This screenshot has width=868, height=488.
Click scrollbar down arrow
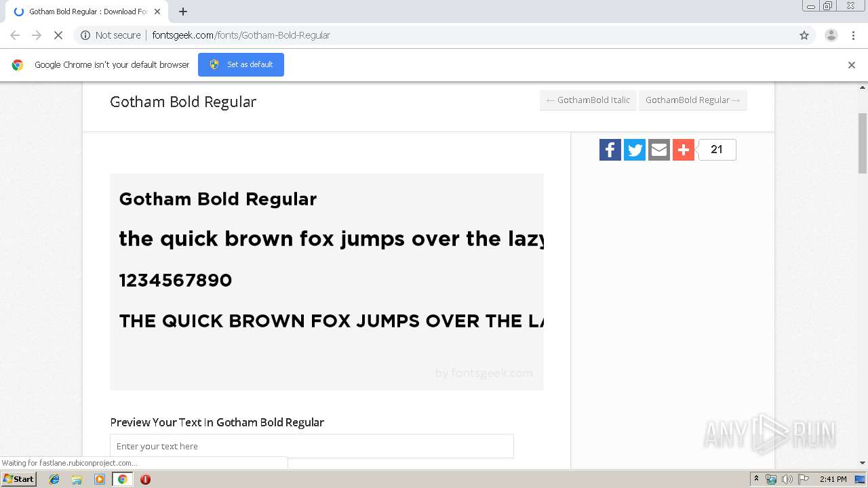point(863,463)
